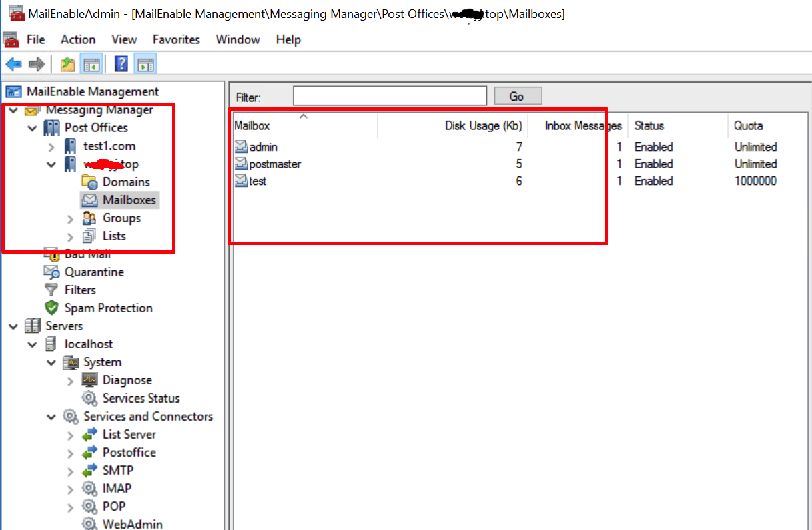The height and width of the screenshot is (530, 812).
Task: Click the List Server connector icon
Action: point(89,434)
